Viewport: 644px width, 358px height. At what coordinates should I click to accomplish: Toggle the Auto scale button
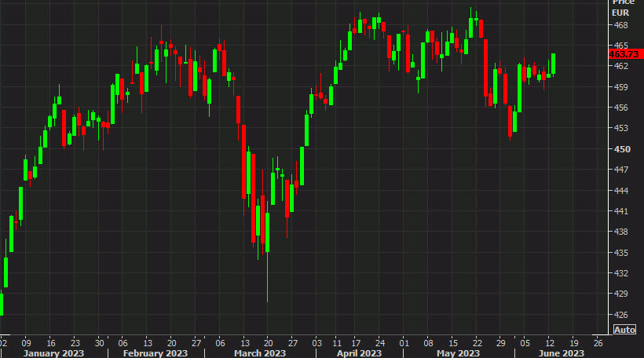(x=624, y=330)
